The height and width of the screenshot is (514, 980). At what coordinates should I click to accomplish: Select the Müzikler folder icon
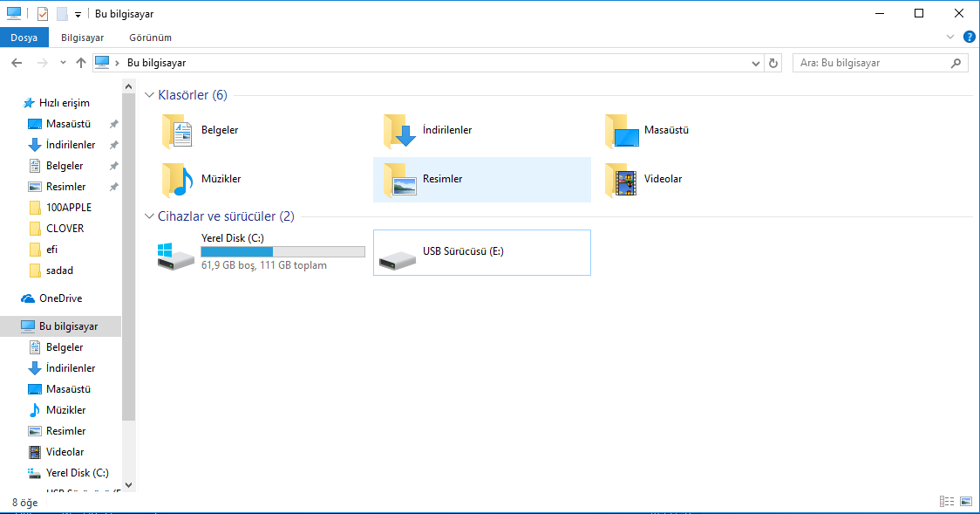[178, 180]
